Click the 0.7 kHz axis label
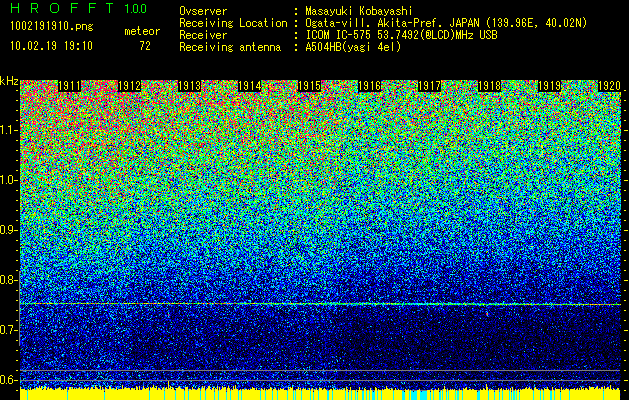629x400 pixels. (x=8, y=330)
